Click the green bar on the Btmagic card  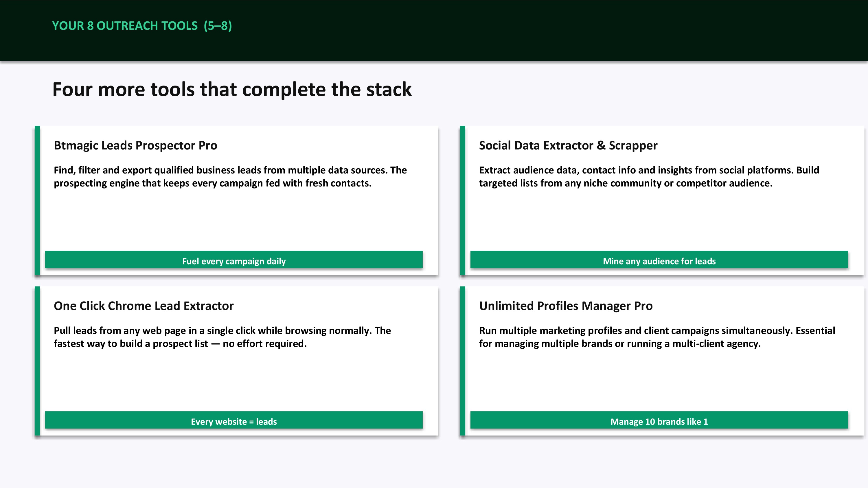pos(37,200)
